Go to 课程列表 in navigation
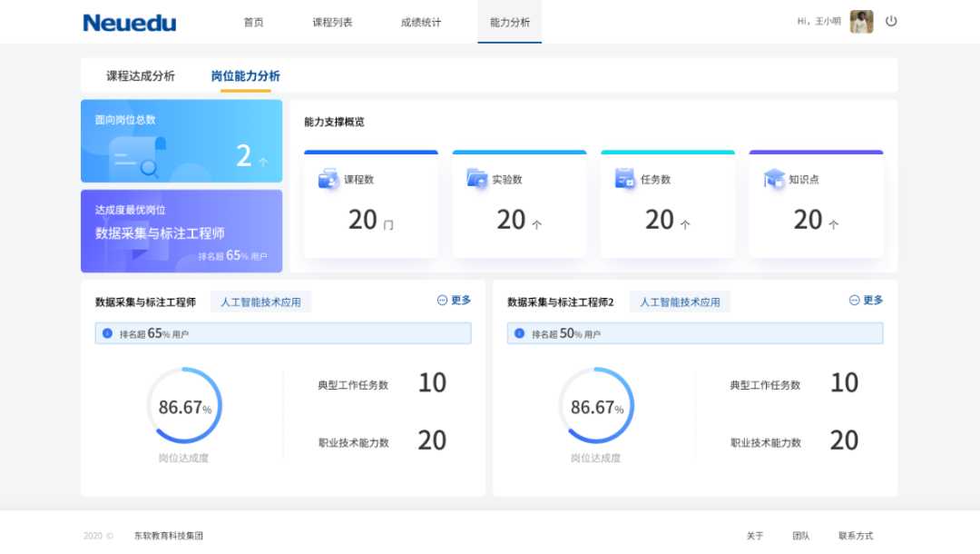Screen dimensions: 980x554 coord(332,23)
